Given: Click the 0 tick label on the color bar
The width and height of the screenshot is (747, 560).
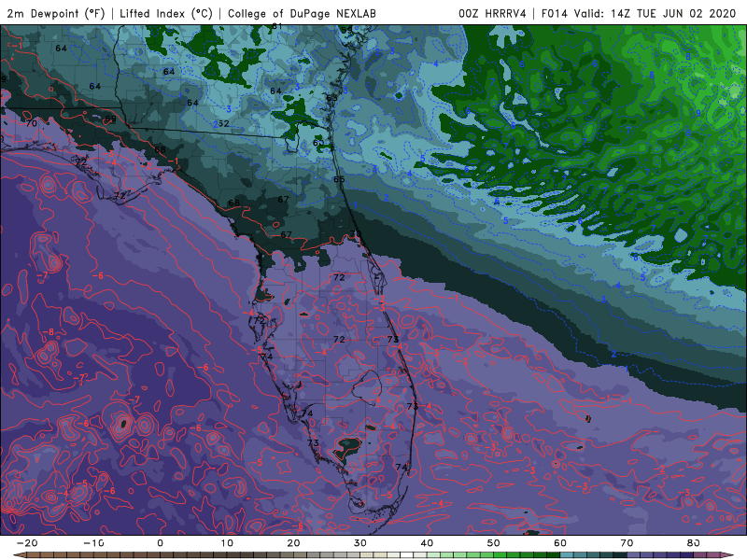Looking at the screenshot, I should point(160,543).
